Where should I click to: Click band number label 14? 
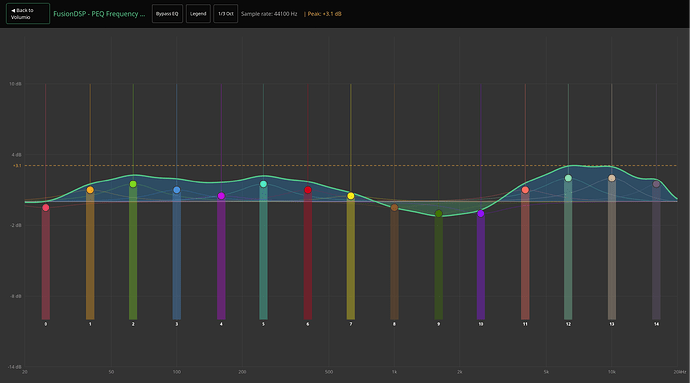(657, 324)
